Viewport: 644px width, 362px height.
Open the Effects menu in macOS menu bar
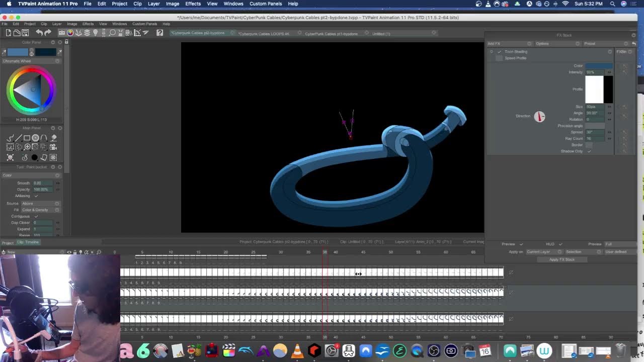pos(193,4)
